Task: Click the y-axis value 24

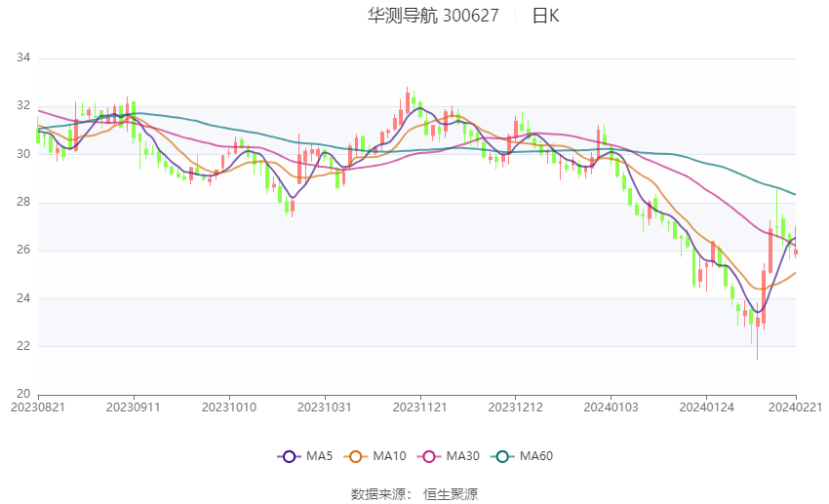Action: (x=23, y=298)
